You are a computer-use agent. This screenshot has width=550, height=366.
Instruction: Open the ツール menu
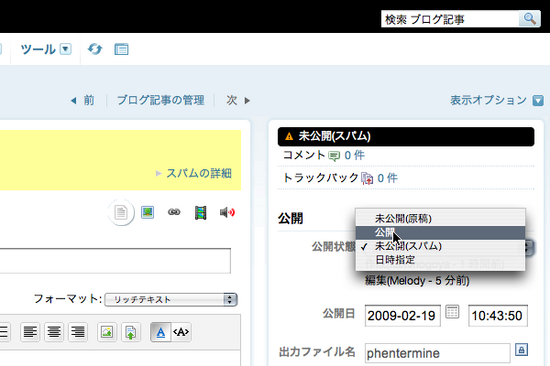(38, 49)
